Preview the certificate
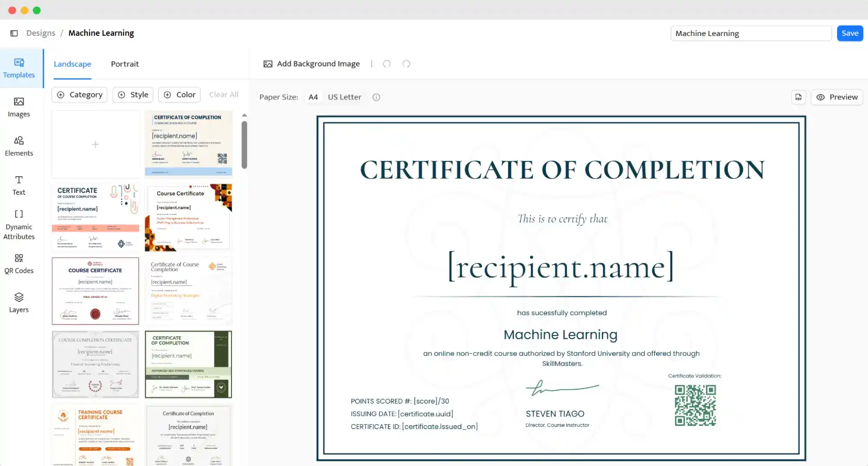 point(836,97)
